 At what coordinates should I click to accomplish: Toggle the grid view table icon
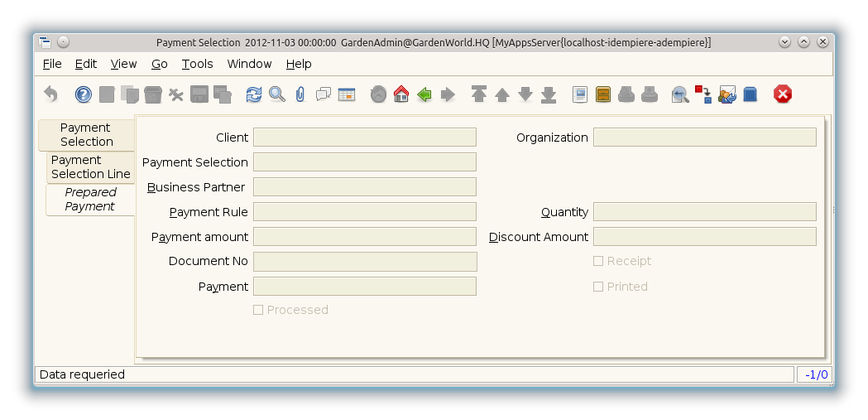(x=347, y=94)
